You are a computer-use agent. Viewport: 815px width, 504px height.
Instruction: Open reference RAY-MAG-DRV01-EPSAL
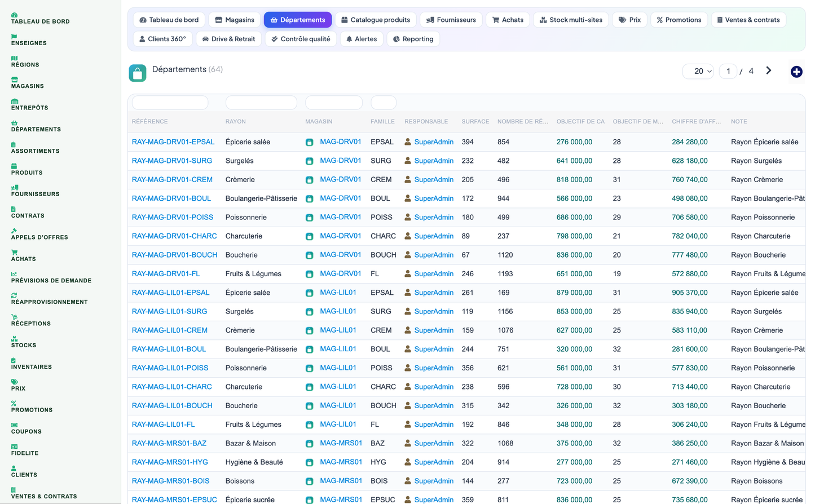[173, 142]
